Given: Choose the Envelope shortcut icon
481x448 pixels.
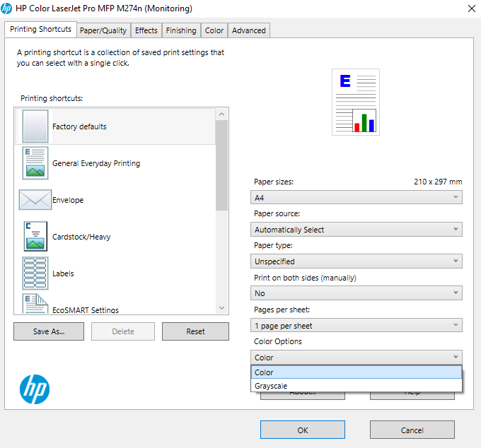Looking at the screenshot, I should [35, 200].
